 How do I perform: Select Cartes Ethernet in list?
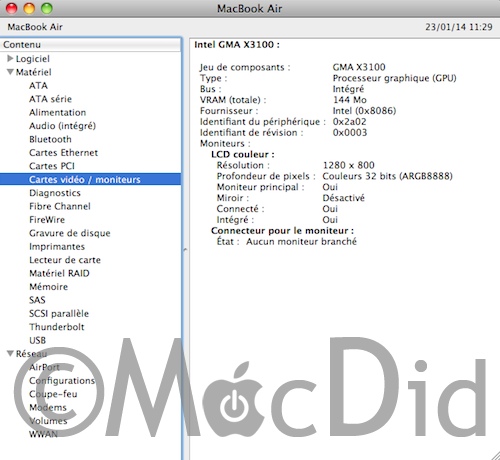(63, 153)
